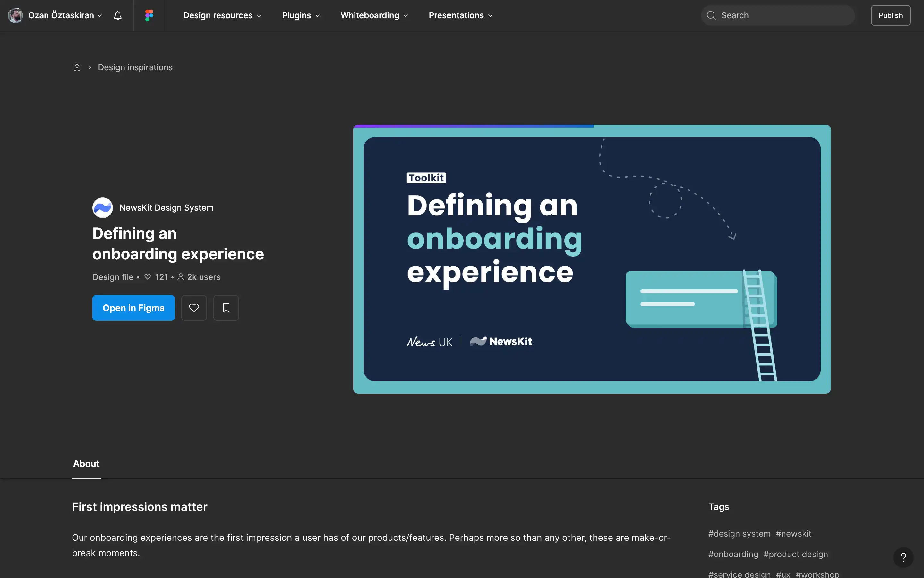Go to Design inspirations breadcrumb
Image resolution: width=924 pixels, height=578 pixels.
pyautogui.click(x=135, y=67)
